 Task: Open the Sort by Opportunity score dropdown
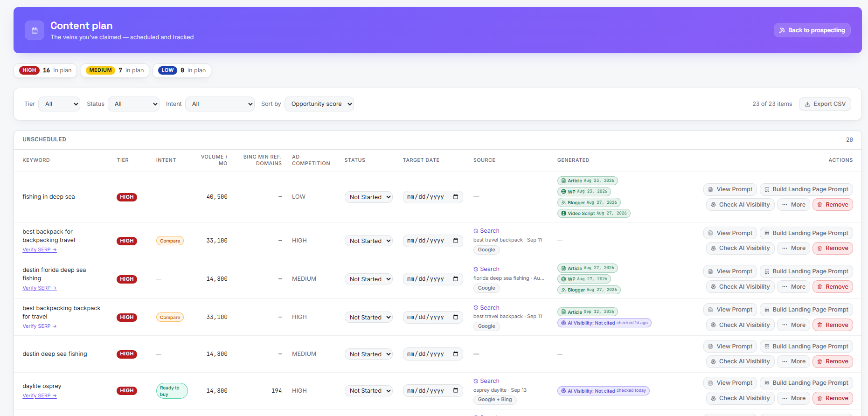tap(319, 104)
